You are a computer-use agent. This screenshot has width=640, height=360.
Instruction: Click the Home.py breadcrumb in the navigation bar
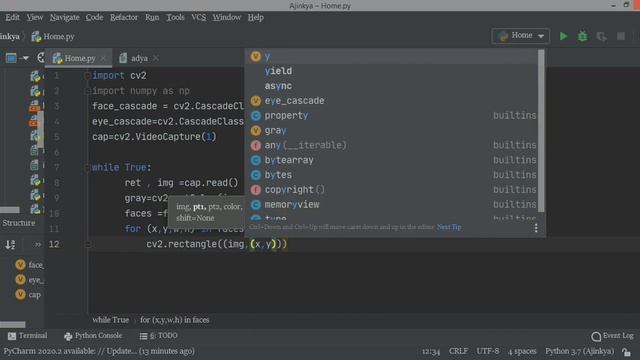pyautogui.click(x=53, y=36)
